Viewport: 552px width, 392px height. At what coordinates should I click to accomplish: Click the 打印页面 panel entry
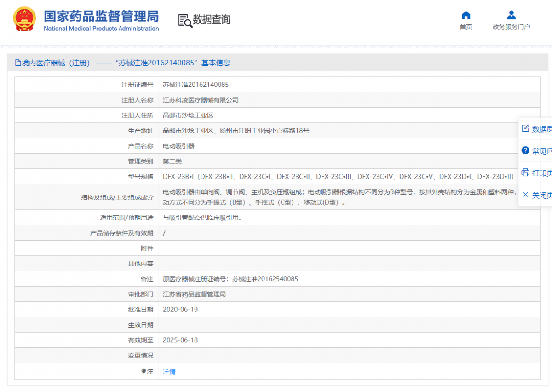pos(538,172)
